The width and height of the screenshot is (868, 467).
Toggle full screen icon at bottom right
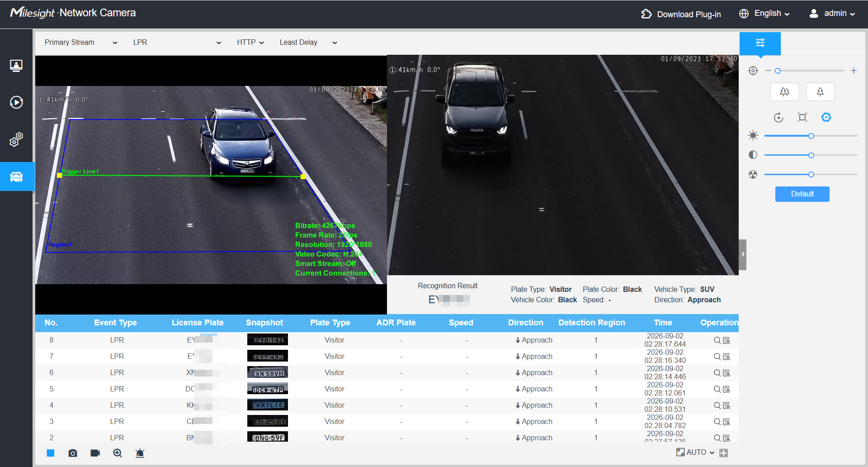pyautogui.click(x=724, y=453)
